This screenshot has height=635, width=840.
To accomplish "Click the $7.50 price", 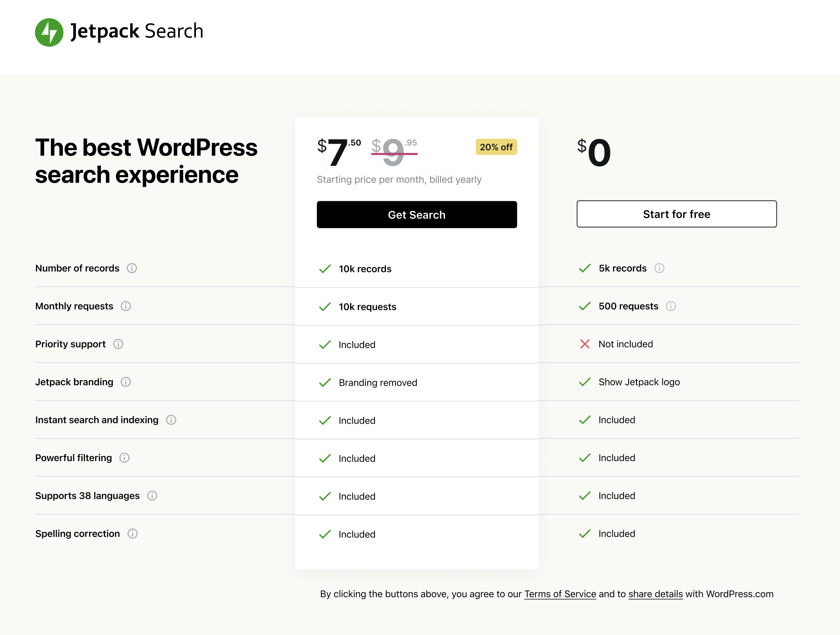I will [339, 152].
